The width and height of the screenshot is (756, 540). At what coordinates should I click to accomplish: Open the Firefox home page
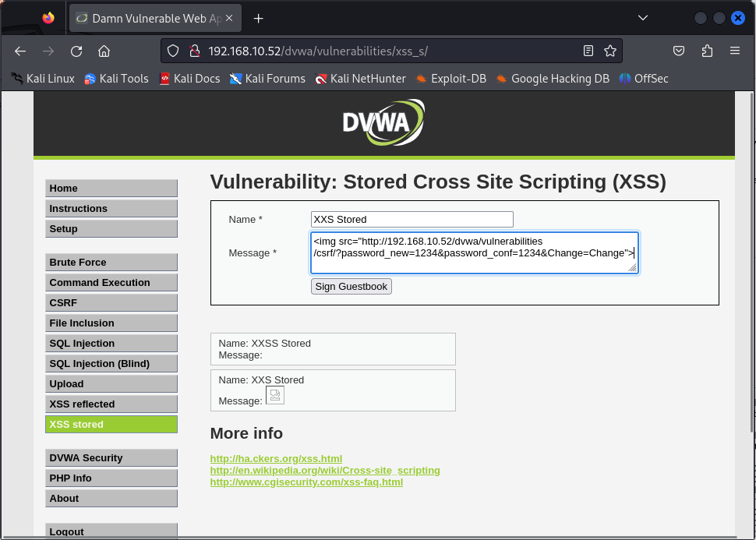tap(104, 51)
